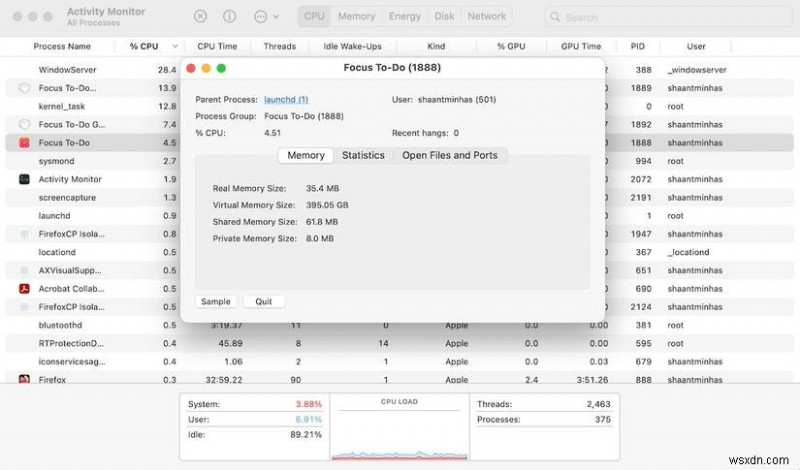Select the bluetoothd process row
The height and width of the screenshot is (470, 800).
(x=399, y=325)
